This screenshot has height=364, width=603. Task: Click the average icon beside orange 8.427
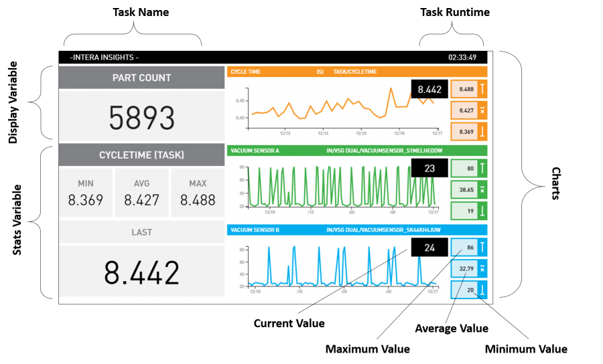[482, 110]
